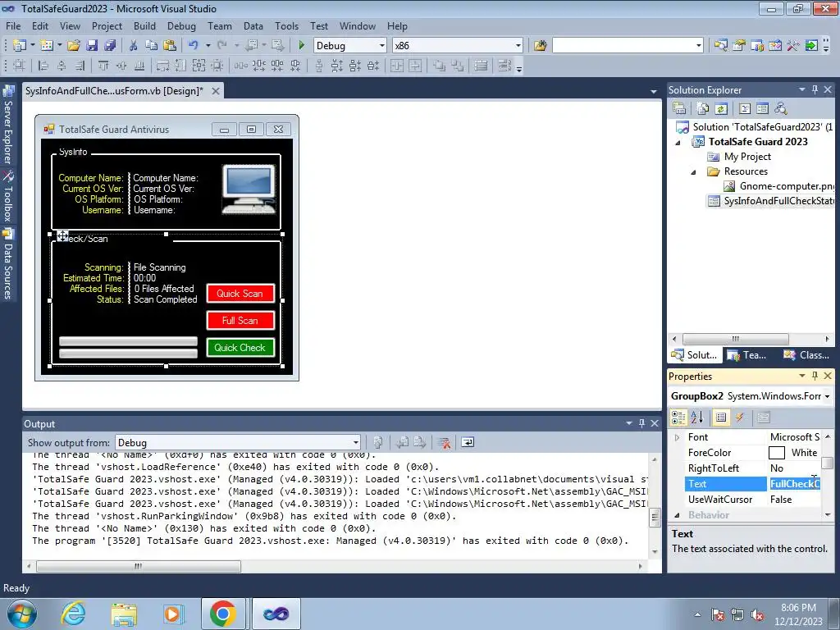This screenshot has height=630, width=840.
Task: Click View Designer icon in Solution Explorer
Action: coord(762,109)
